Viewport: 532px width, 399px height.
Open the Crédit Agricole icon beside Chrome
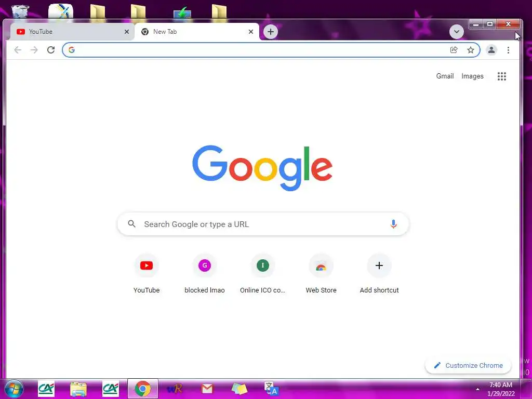point(111,389)
